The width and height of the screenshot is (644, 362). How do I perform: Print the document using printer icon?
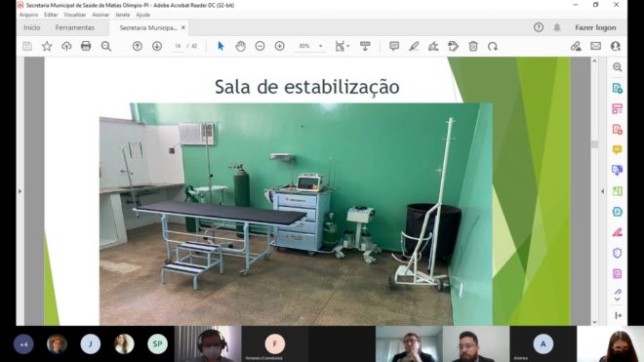coord(86,46)
